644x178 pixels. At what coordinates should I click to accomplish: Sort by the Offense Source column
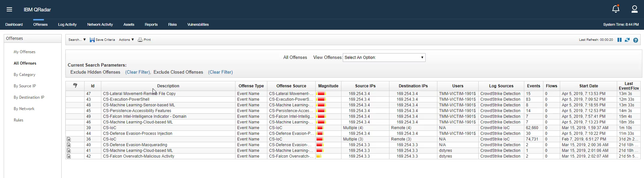(x=291, y=86)
